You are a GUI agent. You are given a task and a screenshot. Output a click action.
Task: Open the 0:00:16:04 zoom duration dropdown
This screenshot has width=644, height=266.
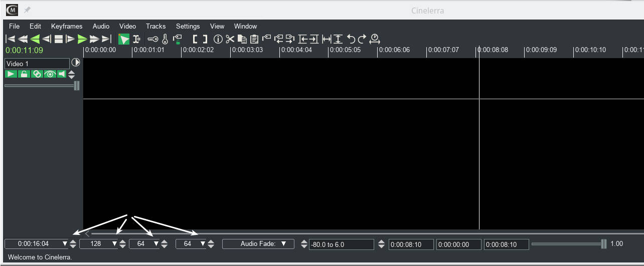[65, 244]
